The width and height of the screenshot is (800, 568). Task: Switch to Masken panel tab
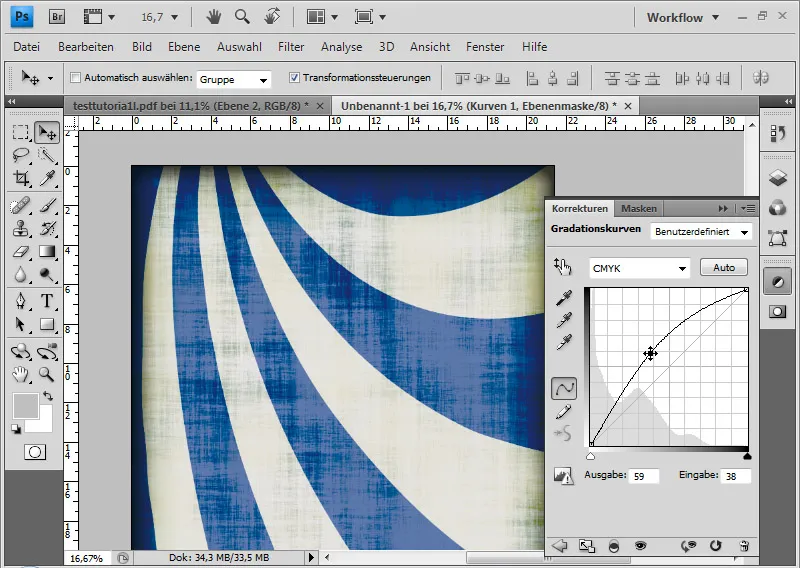638,208
